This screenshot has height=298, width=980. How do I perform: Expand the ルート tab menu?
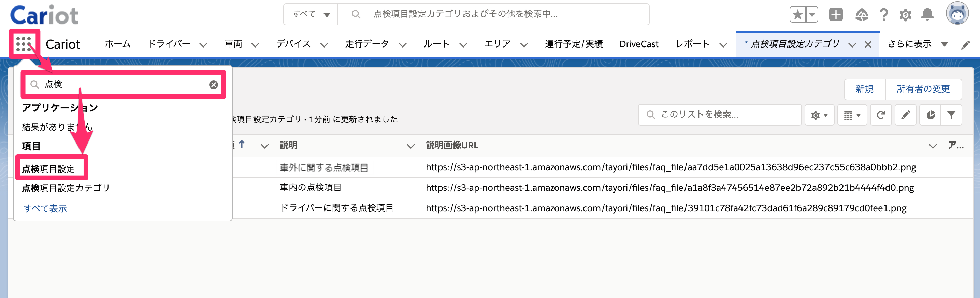(463, 45)
